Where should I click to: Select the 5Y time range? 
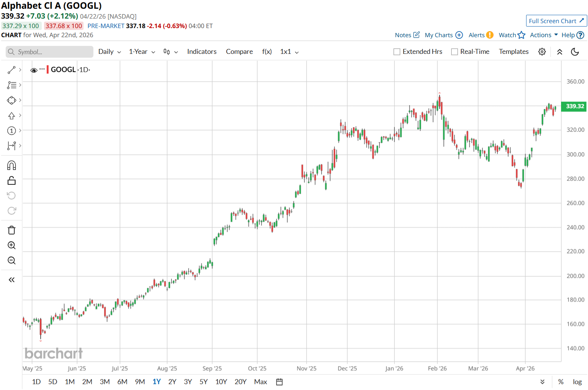(203, 382)
